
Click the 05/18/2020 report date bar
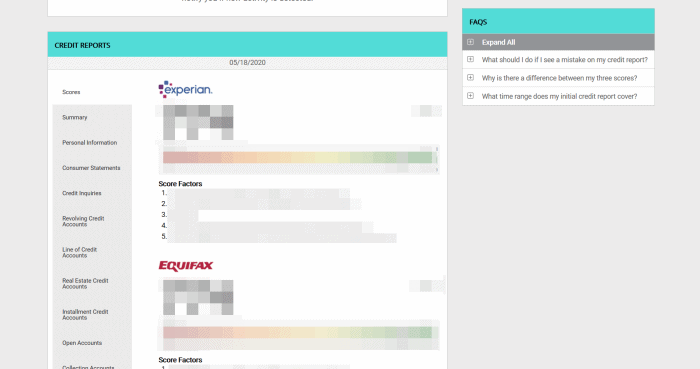tap(247, 63)
